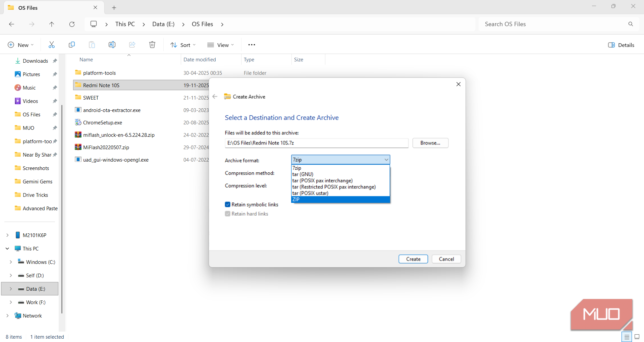The height and width of the screenshot is (342, 644).
Task: Sort by Date modified column
Action: (200, 59)
